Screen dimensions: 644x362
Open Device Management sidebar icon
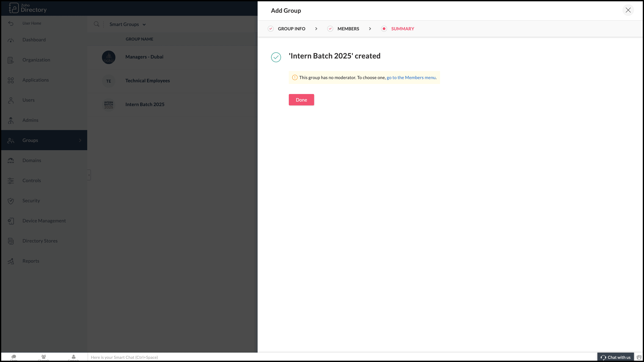[x=11, y=221]
